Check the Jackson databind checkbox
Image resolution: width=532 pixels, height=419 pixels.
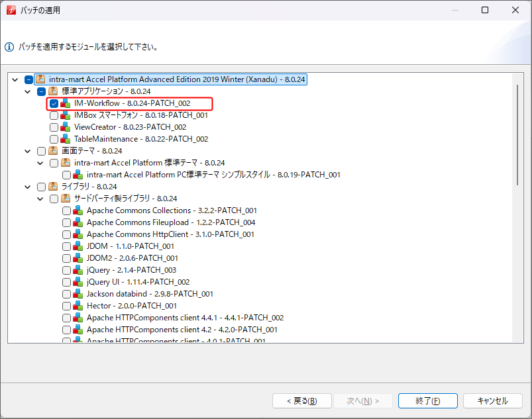tap(66, 295)
